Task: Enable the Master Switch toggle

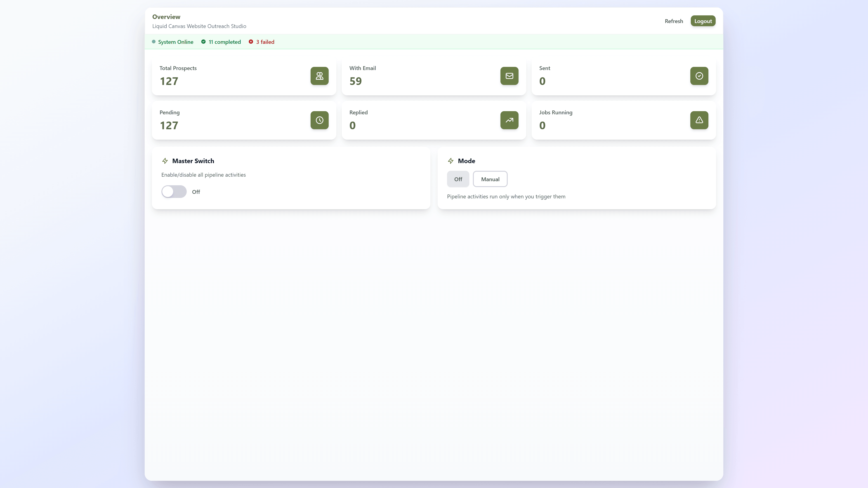Action: 174,191
